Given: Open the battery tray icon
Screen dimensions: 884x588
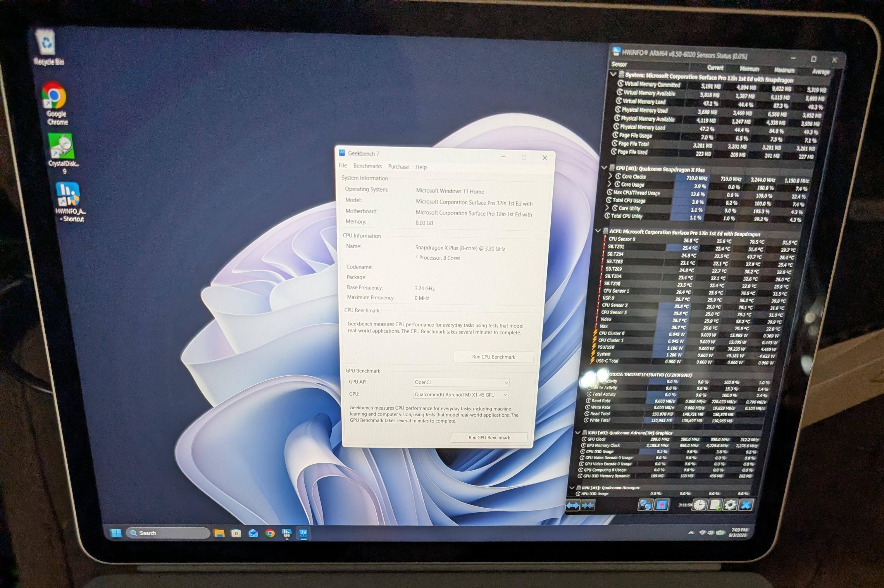Looking at the screenshot, I should pyautogui.click(x=719, y=533).
